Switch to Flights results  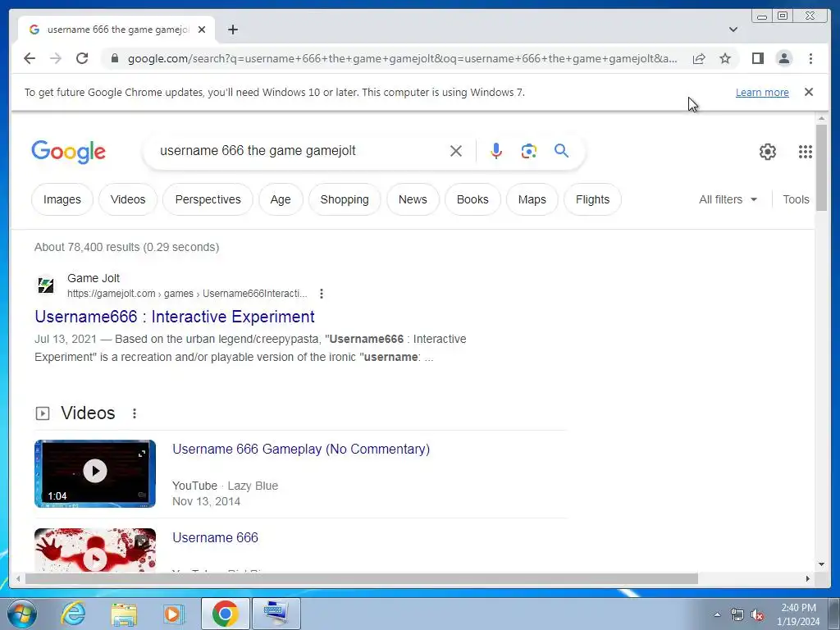[592, 199]
